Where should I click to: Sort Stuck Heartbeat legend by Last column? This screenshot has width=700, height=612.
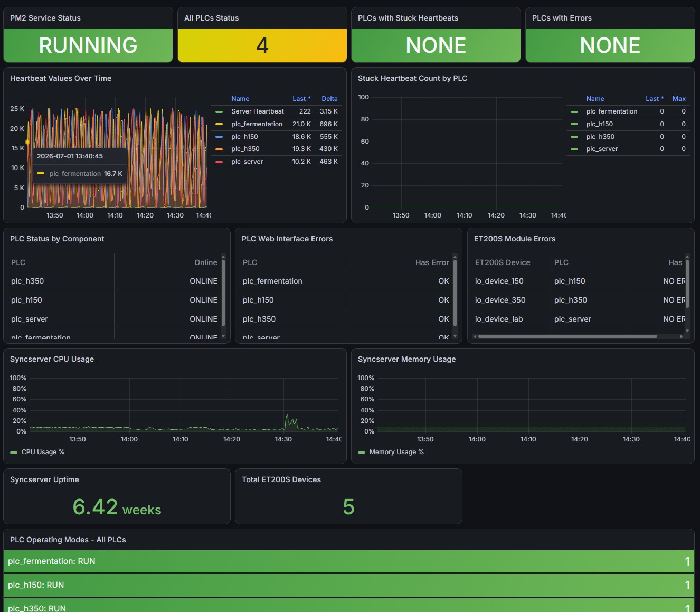click(655, 99)
